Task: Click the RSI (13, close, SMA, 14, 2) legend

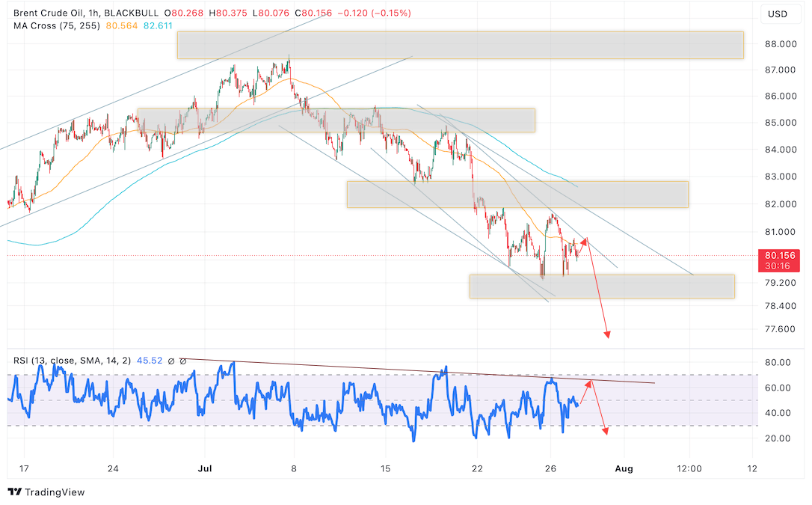Action: pyautogui.click(x=72, y=361)
